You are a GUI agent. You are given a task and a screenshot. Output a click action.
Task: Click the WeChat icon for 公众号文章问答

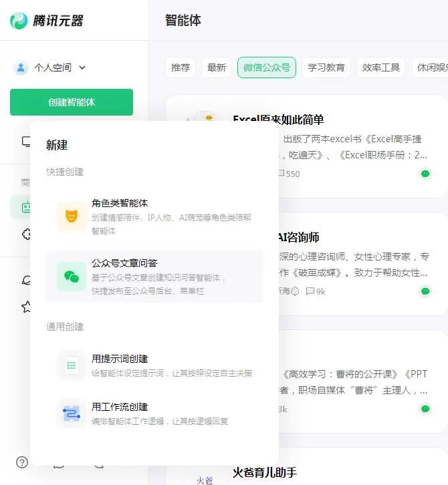[71, 277]
